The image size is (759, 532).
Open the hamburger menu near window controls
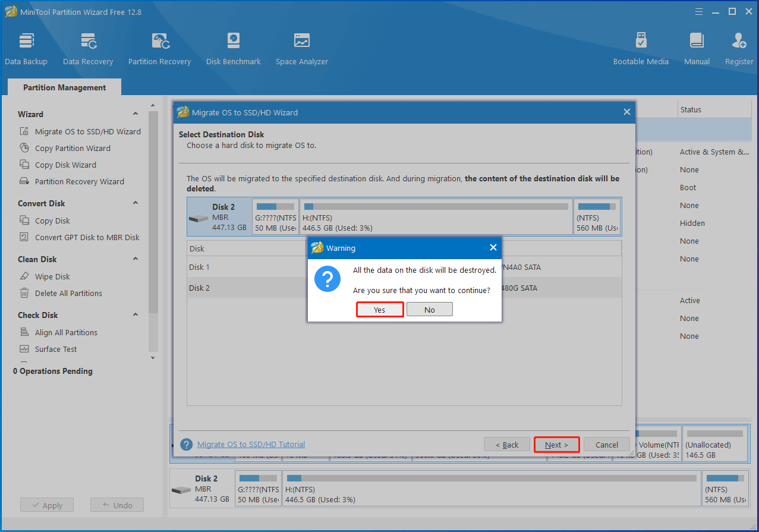pyautogui.click(x=698, y=11)
